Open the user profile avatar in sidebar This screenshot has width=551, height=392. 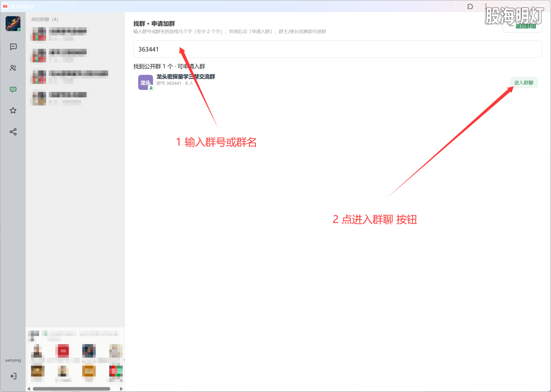[13, 23]
